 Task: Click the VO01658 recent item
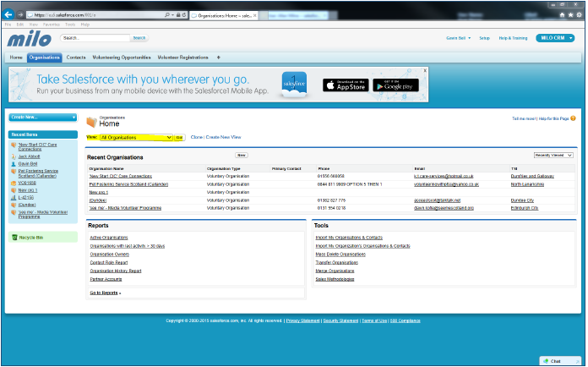click(27, 183)
